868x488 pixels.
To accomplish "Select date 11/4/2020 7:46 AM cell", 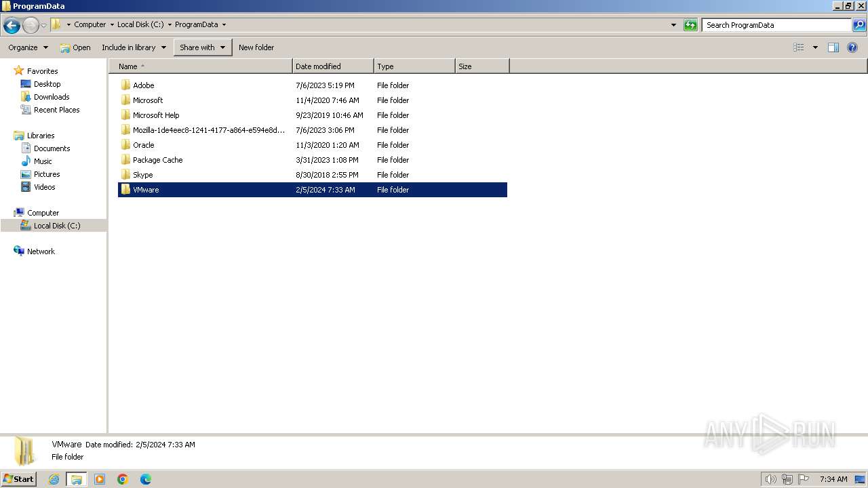I will coord(328,100).
